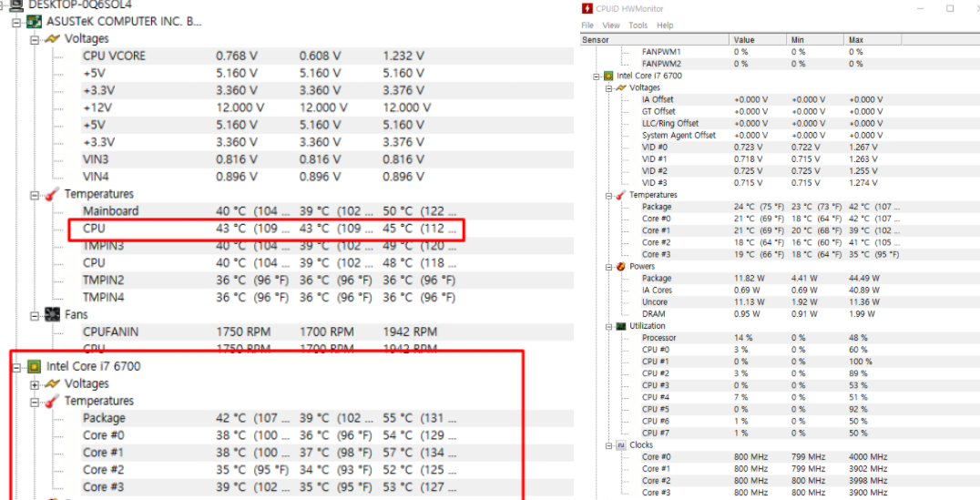
Task: Collapse the Clocks node in HWMonitor window
Action: tap(608, 445)
